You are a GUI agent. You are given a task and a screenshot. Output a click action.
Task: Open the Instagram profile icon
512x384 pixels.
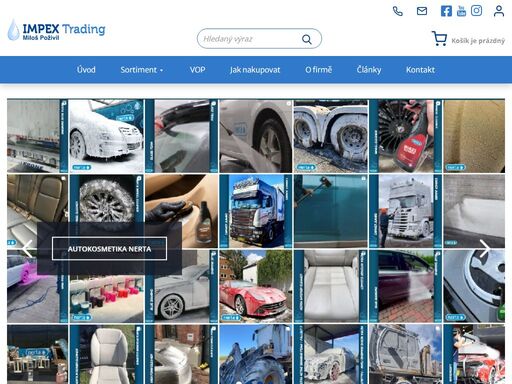pyautogui.click(x=476, y=11)
